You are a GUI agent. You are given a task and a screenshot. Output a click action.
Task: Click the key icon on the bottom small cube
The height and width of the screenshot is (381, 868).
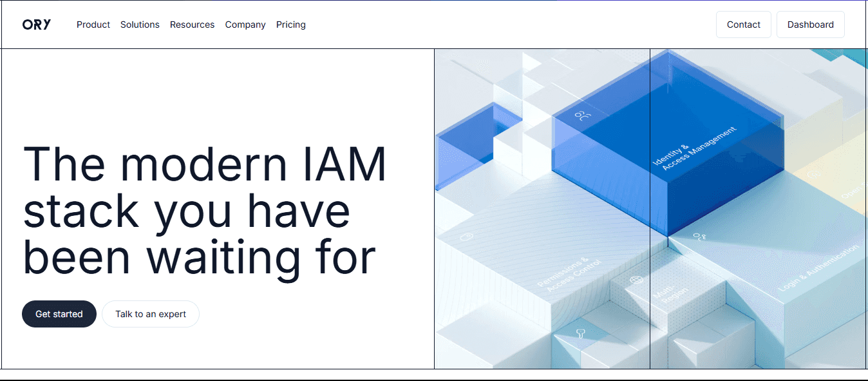click(581, 333)
